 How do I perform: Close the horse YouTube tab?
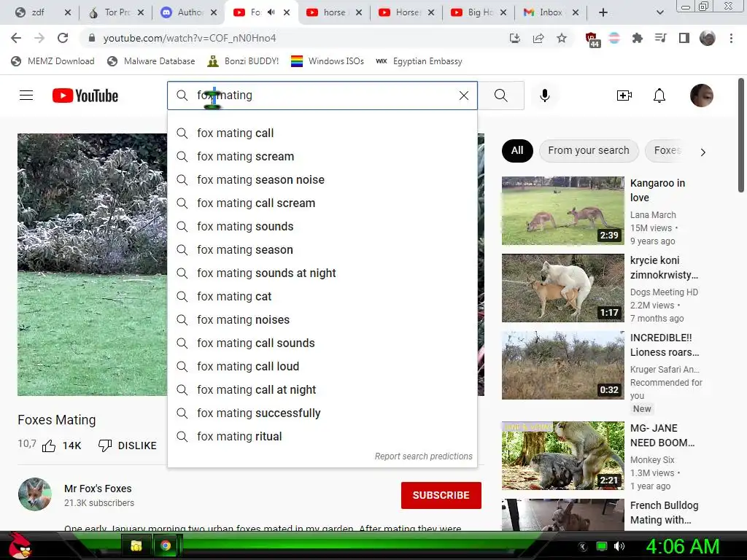tap(359, 12)
